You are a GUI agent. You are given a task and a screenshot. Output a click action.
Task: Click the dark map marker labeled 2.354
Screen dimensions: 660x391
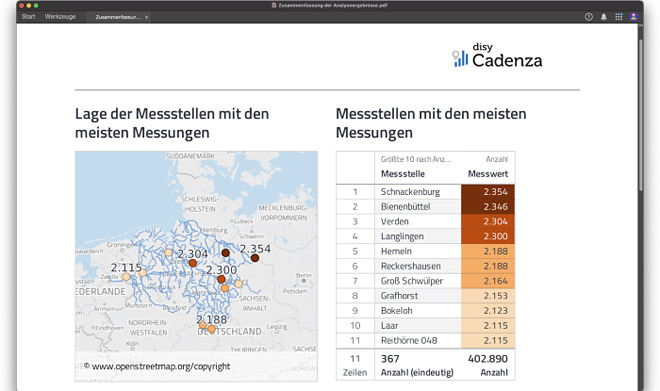click(x=255, y=258)
